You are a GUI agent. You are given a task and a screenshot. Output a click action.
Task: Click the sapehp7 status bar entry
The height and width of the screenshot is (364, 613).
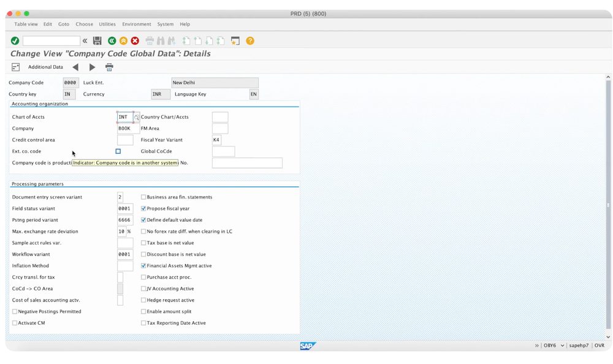pos(579,346)
